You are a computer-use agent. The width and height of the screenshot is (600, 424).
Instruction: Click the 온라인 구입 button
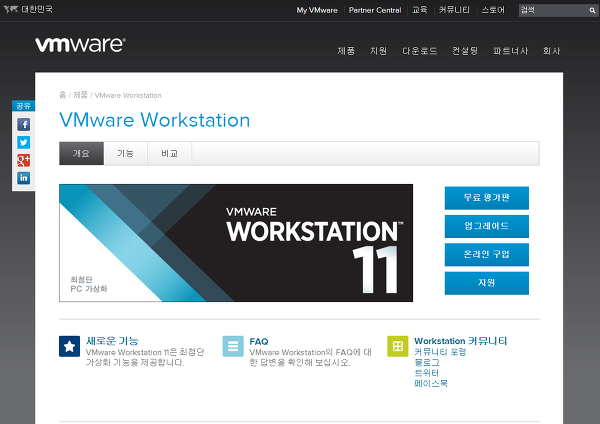pyautogui.click(x=486, y=254)
